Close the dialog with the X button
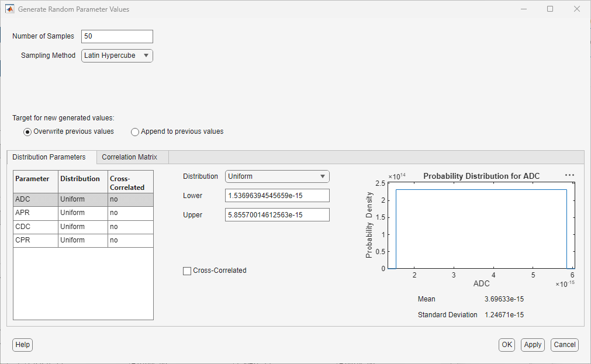Viewport: 591px width, 364px height. (x=577, y=9)
